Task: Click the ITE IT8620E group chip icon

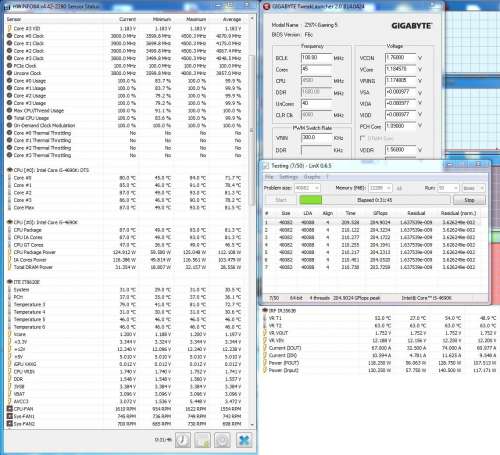Action: (10, 282)
